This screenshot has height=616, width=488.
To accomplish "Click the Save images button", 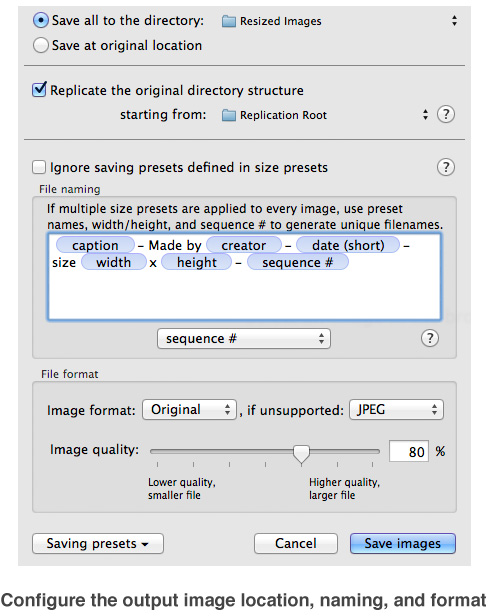I will tap(403, 543).
